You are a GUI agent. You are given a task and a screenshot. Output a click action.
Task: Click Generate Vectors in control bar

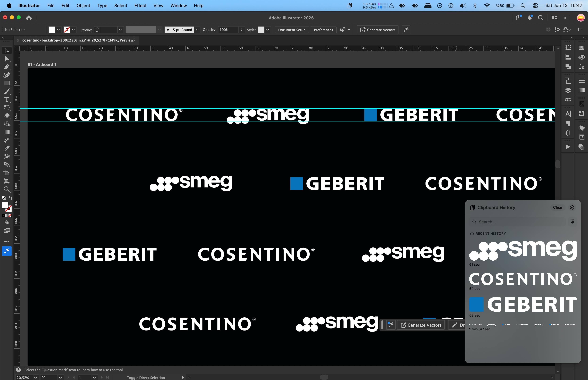click(x=378, y=30)
